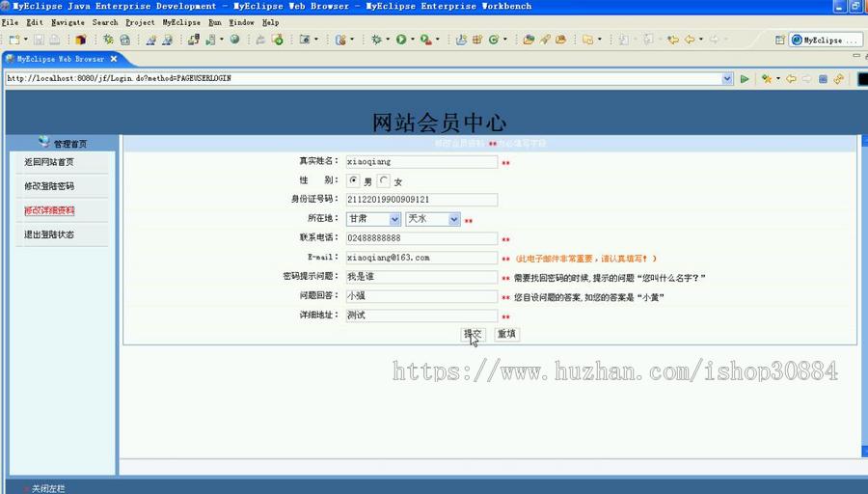This screenshot has width=868, height=494.
Task: Open the Navigate menu
Action: (68, 22)
